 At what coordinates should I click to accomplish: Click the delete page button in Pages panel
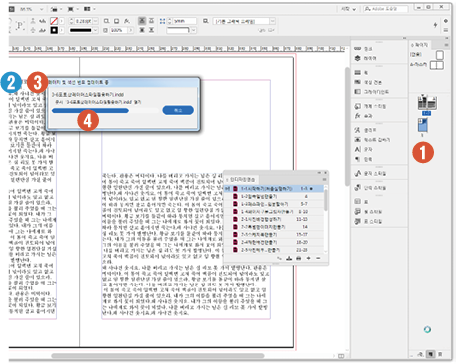coord(440,354)
